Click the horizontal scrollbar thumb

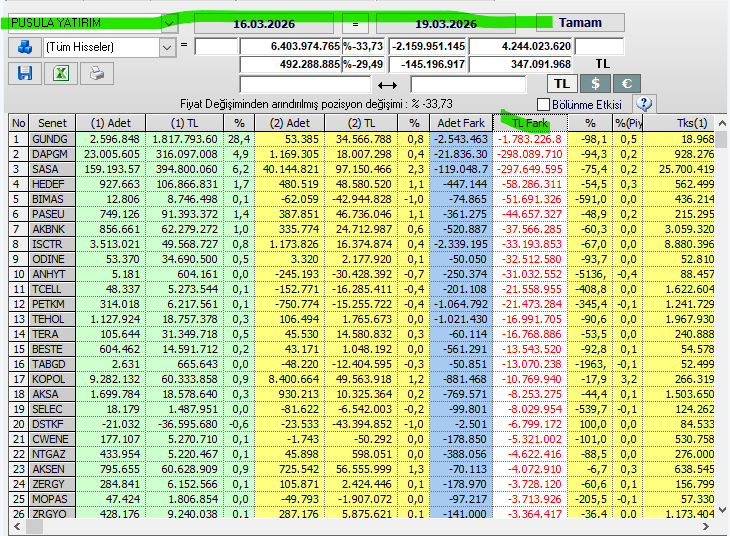pyautogui.click(x=34, y=527)
